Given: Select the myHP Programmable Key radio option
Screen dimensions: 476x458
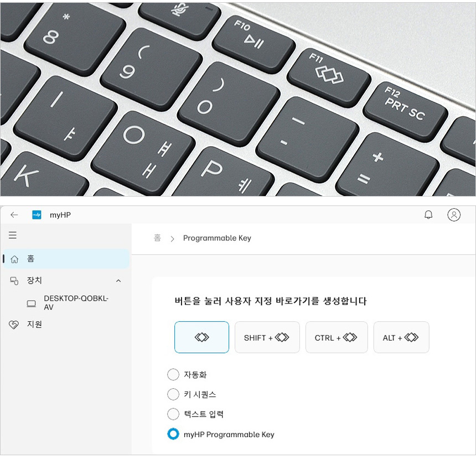Looking at the screenshot, I should pyautogui.click(x=173, y=434).
